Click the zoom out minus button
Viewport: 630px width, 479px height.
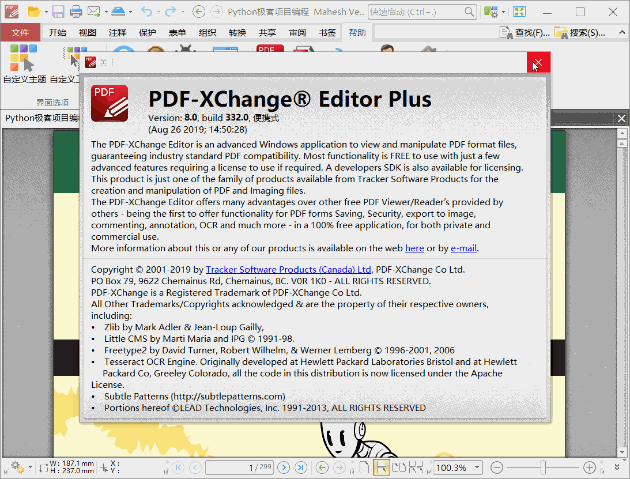click(497, 467)
